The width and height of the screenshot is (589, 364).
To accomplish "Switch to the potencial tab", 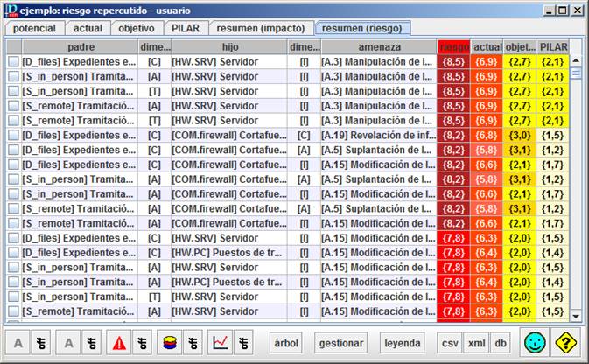I will (x=34, y=28).
